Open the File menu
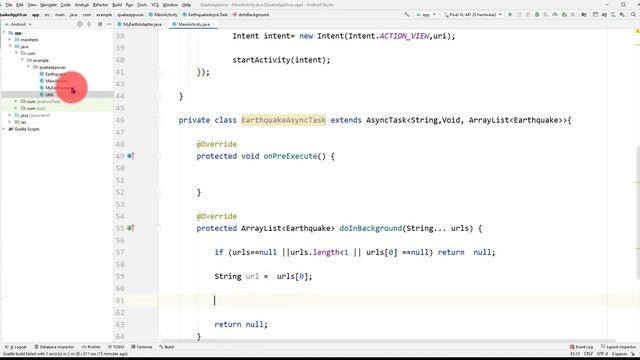Viewport: 640px width, 360px height. tap(9, 5)
